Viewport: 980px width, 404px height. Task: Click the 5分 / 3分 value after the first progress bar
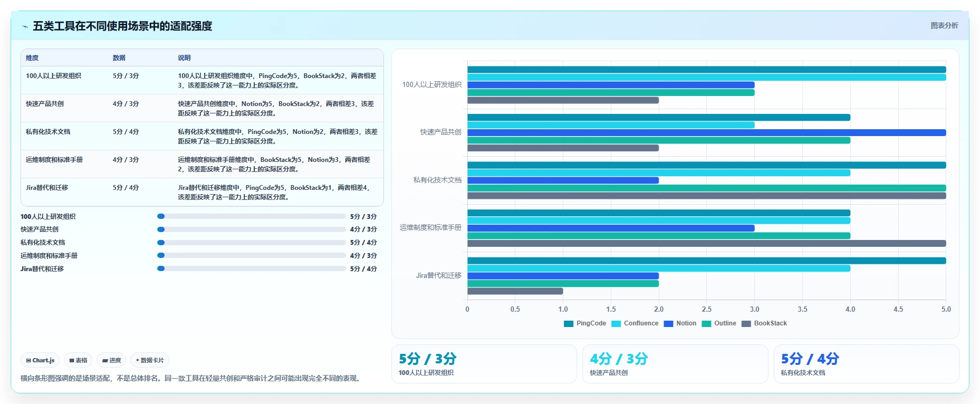363,217
